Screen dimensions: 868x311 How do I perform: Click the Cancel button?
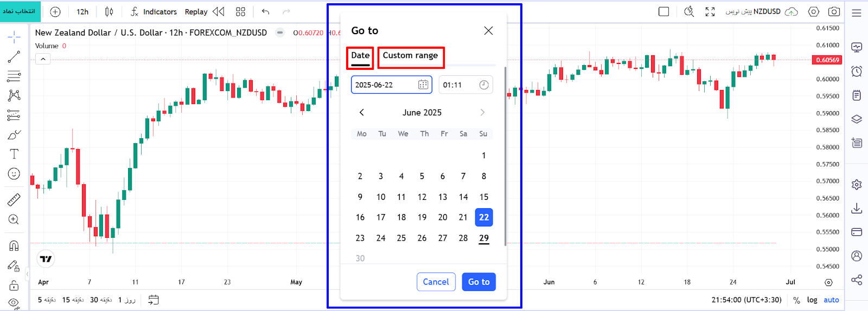click(x=436, y=282)
